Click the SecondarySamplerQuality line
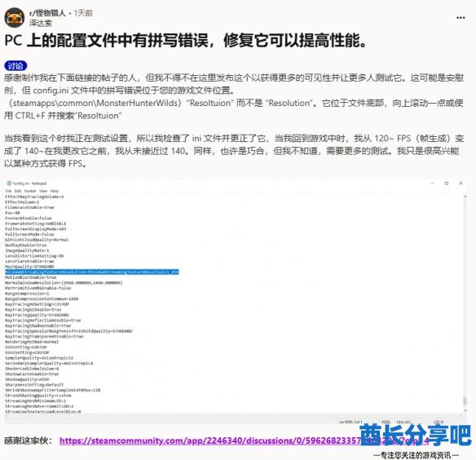The height and width of the screenshot is (460, 476). pos(49,364)
